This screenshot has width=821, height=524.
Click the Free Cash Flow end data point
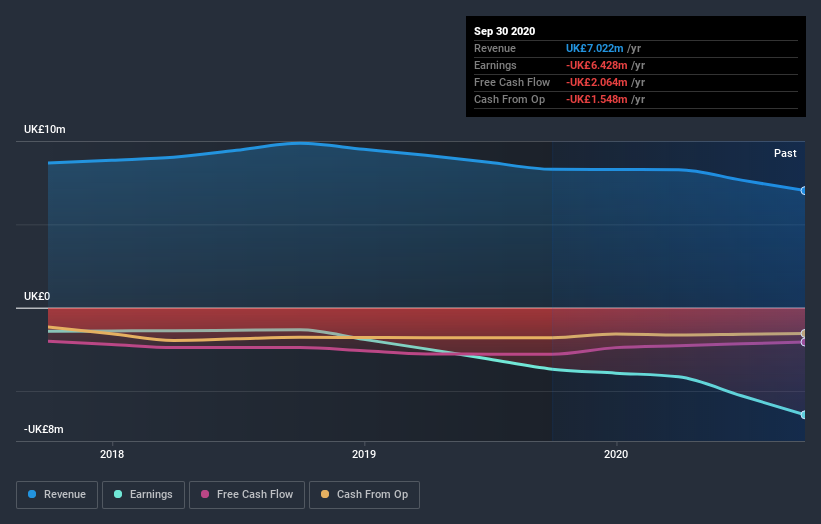(x=804, y=342)
